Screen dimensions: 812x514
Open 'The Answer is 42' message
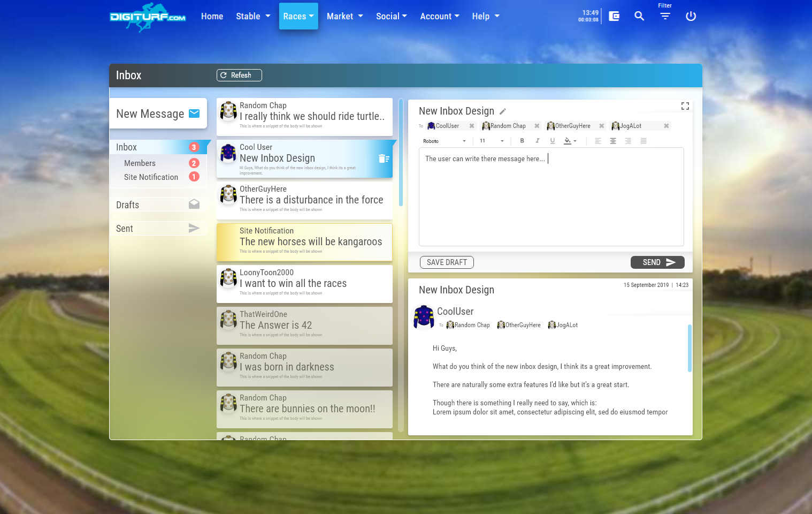click(x=304, y=326)
